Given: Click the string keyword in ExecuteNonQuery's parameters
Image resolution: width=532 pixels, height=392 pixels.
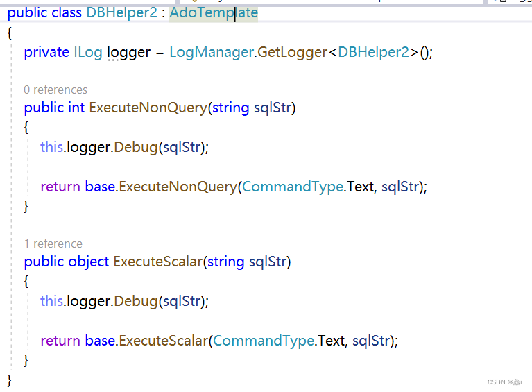Looking at the screenshot, I should (x=231, y=108).
